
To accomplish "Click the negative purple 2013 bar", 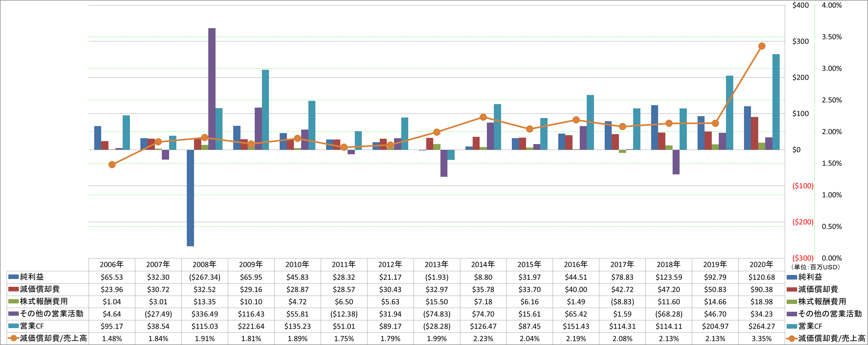I will [x=444, y=163].
